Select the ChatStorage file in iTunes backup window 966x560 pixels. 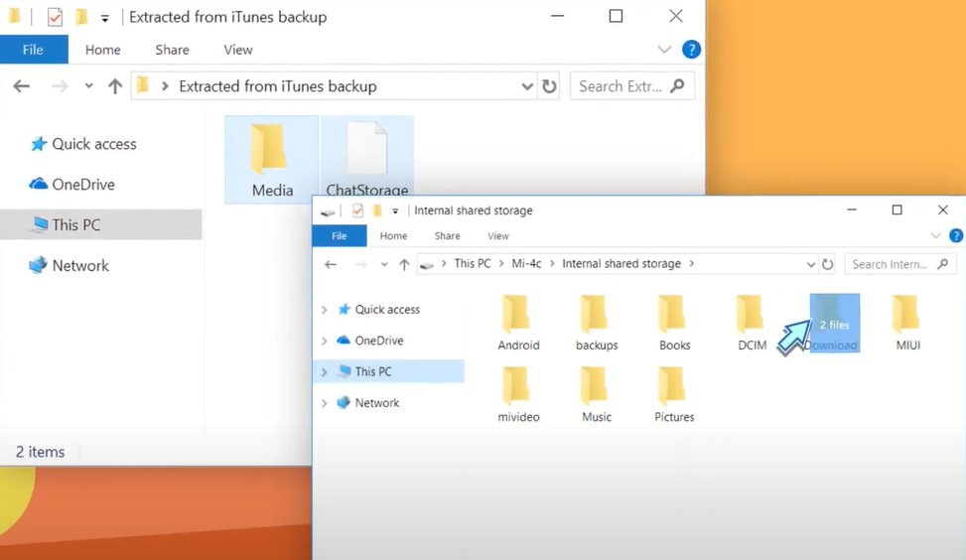pos(367,157)
